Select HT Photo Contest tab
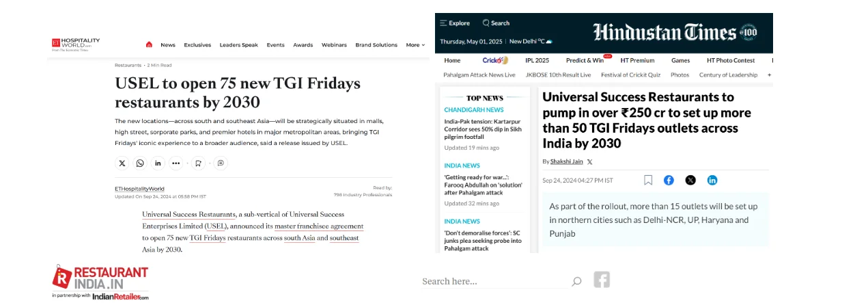This screenshot has width=868, height=303. point(731,60)
